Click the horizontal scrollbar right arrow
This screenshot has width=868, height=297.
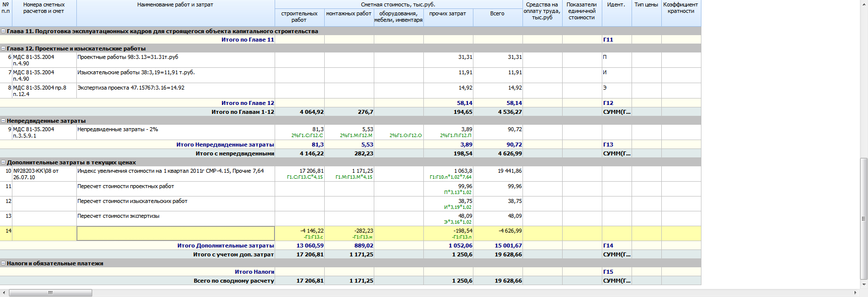pos(855,293)
